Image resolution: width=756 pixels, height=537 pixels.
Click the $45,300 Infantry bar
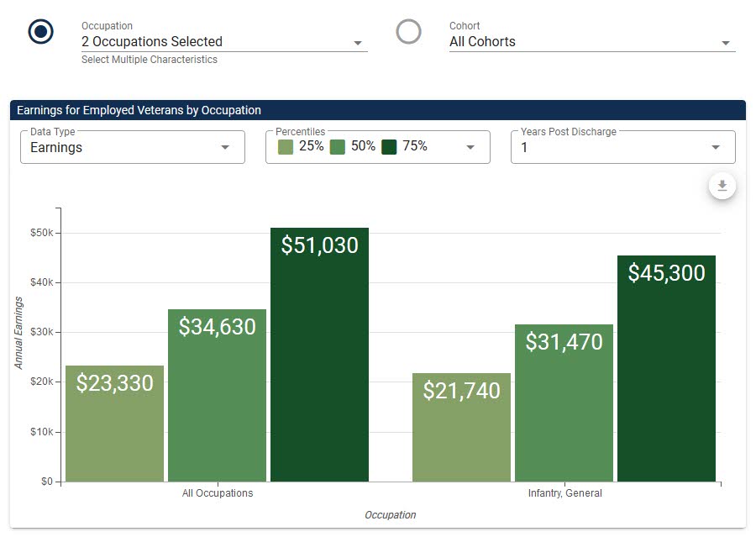[666, 369]
